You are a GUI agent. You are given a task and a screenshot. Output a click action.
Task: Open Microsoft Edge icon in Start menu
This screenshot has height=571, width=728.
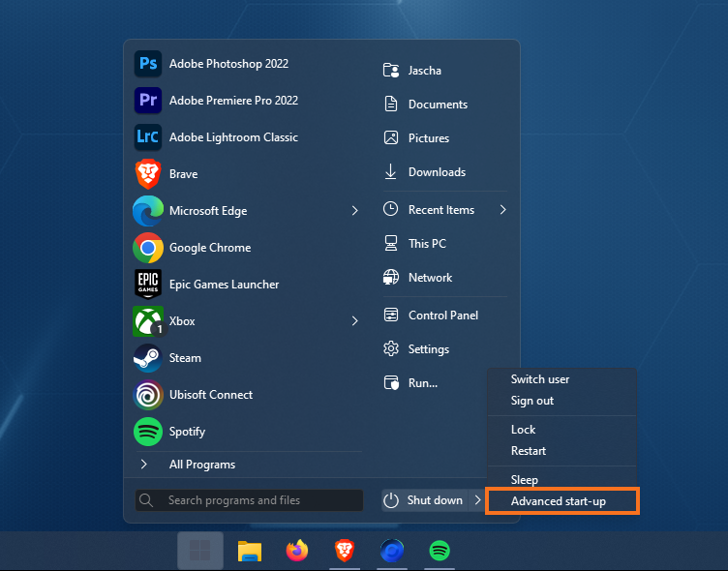[x=148, y=211]
